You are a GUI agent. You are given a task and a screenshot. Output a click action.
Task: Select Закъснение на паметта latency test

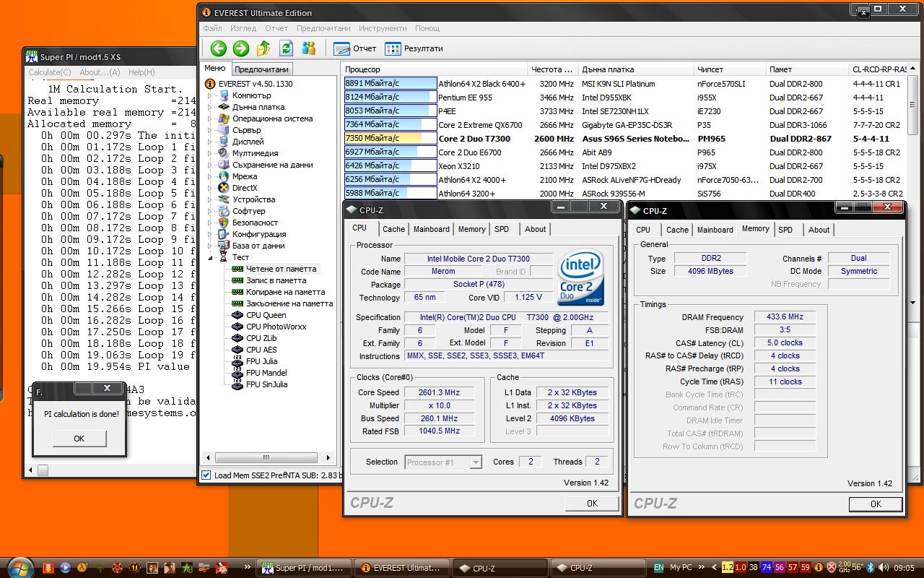289,303
